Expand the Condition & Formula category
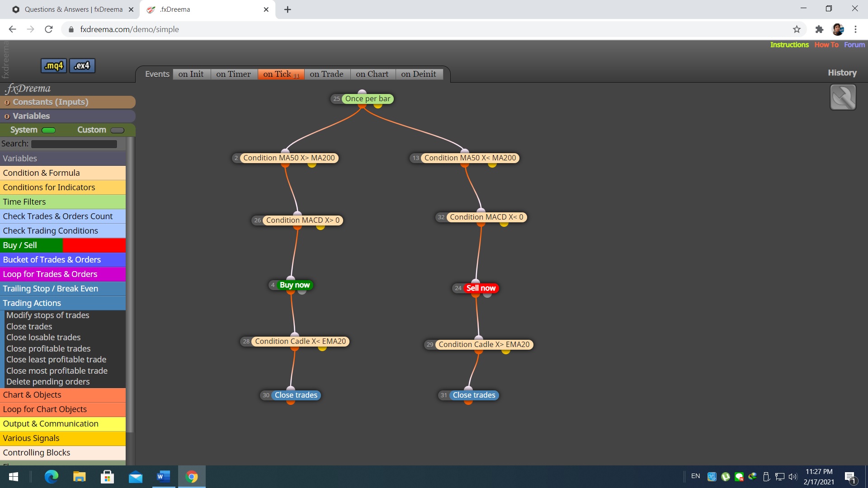Image resolution: width=868 pixels, height=488 pixels. [63, 173]
